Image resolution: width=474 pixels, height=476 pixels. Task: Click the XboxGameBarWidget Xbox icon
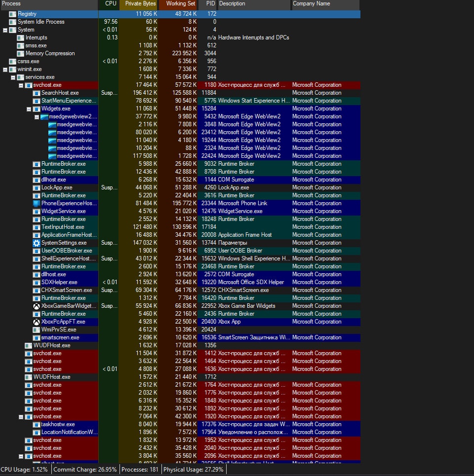click(x=36, y=306)
